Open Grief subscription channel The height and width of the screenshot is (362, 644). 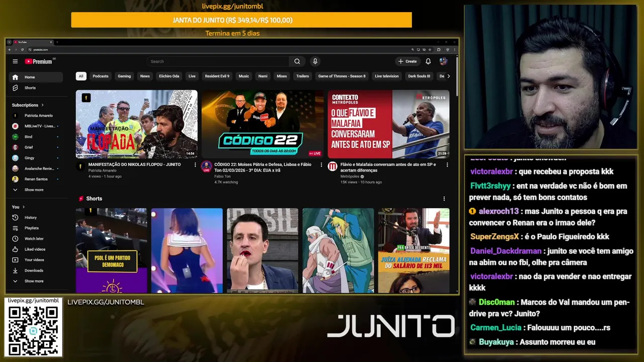pyautogui.click(x=36, y=147)
